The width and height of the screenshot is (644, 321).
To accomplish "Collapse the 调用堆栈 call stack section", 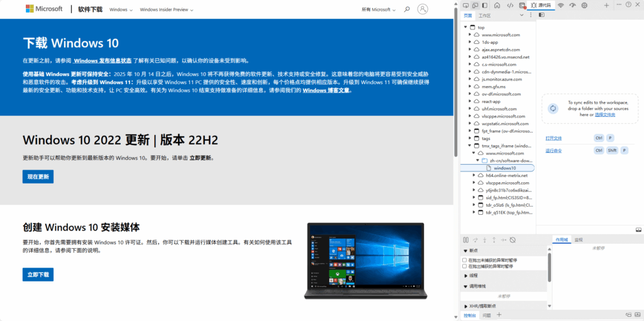I will (x=466, y=286).
